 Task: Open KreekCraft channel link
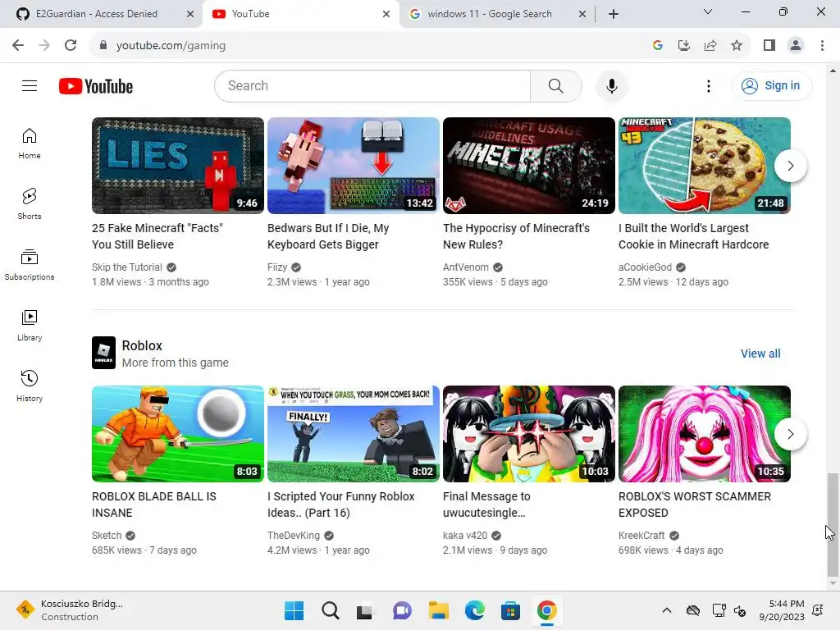click(x=641, y=535)
